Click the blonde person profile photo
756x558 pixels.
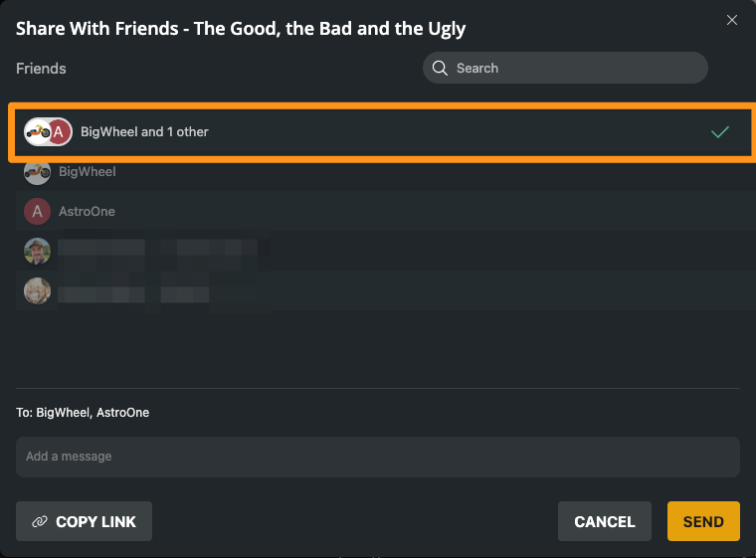[x=37, y=290]
